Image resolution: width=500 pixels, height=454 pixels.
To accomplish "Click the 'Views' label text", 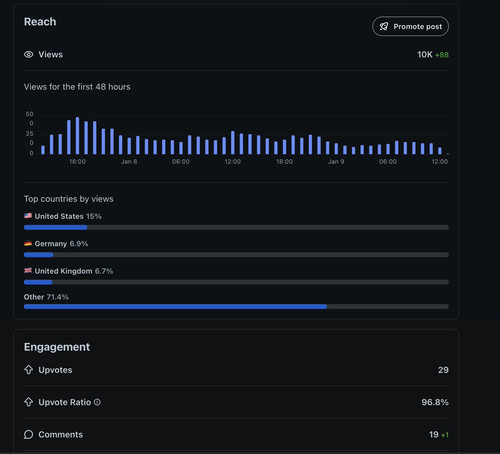I will [51, 54].
